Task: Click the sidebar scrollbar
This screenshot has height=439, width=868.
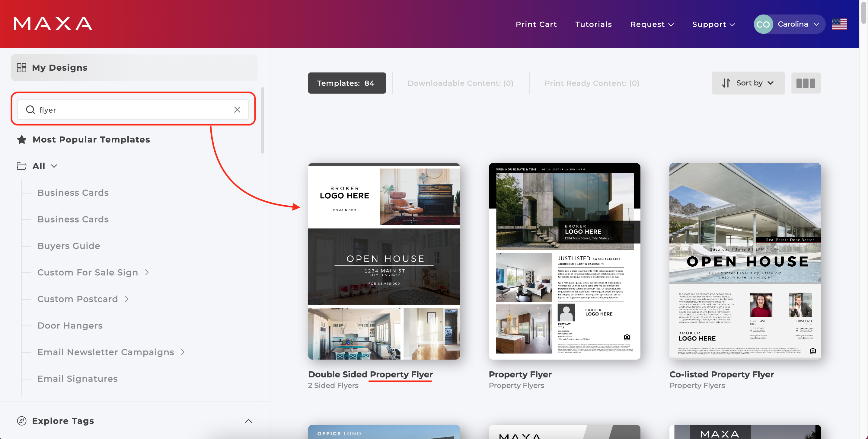Action: click(x=262, y=120)
